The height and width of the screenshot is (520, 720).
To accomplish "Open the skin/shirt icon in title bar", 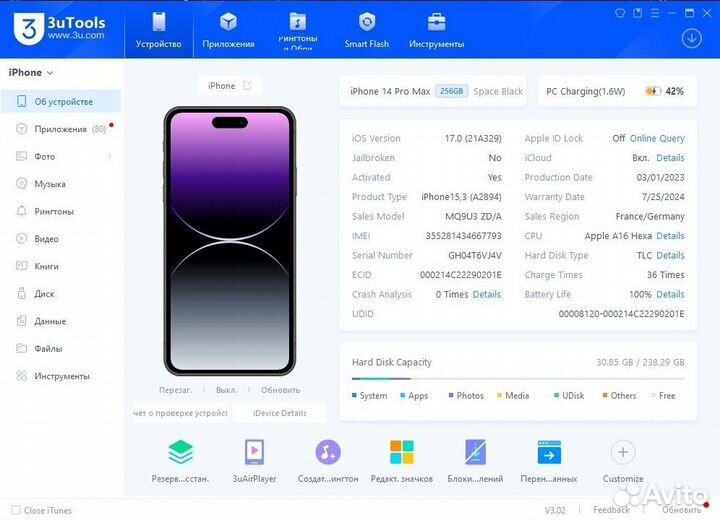I will tap(620, 13).
